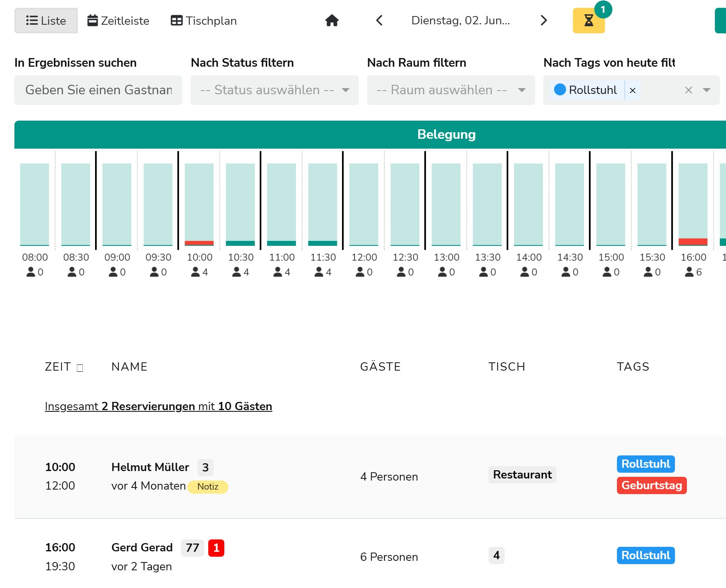Viewport: 726px width, 588px height.
Task: Focus the guest name search field
Action: [x=98, y=90]
